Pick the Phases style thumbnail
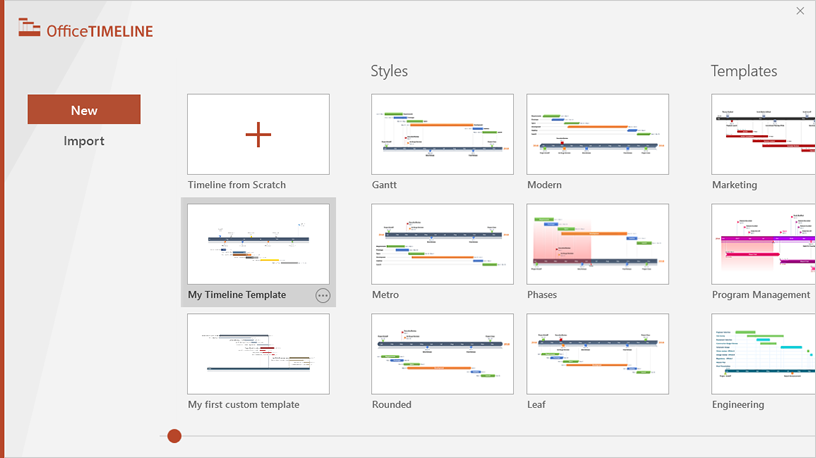Viewport: 816px width, 458px height. click(x=598, y=245)
